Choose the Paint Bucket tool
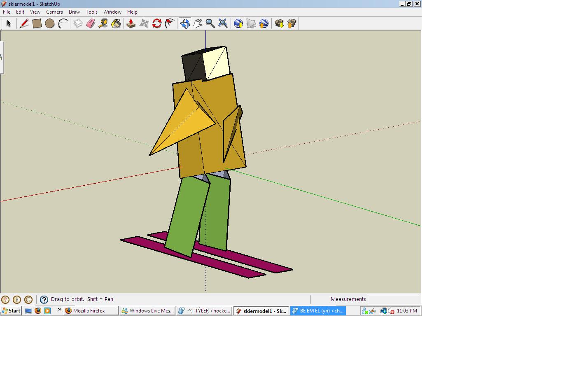This screenshot has width=588, height=380. point(116,23)
